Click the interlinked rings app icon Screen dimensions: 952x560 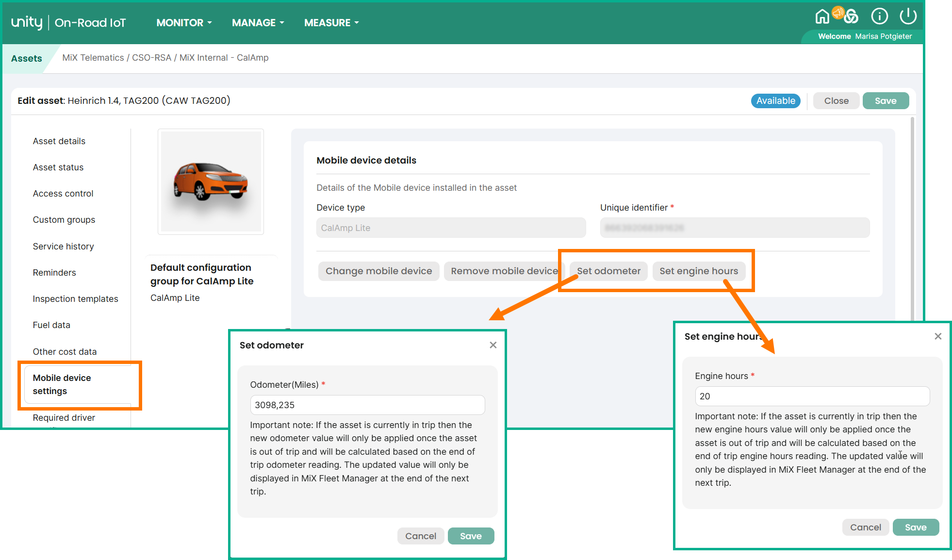pyautogui.click(x=852, y=17)
